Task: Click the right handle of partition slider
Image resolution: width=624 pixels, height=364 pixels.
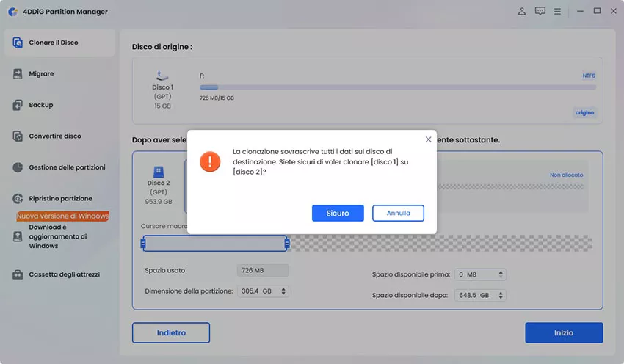Action: point(287,244)
